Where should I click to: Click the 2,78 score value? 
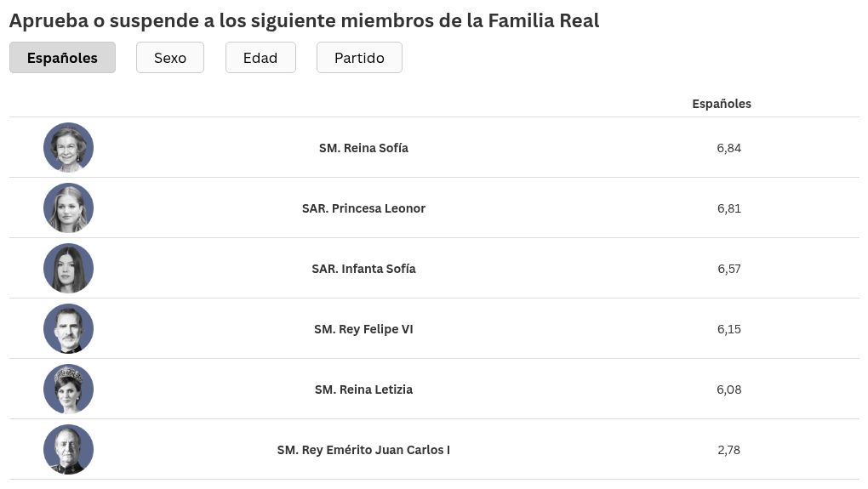click(x=729, y=450)
